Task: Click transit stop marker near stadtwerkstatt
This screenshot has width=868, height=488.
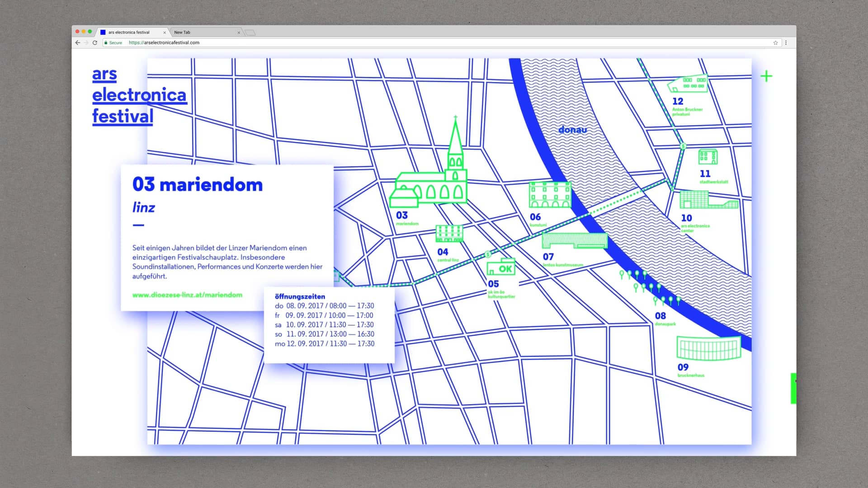Action: click(684, 146)
